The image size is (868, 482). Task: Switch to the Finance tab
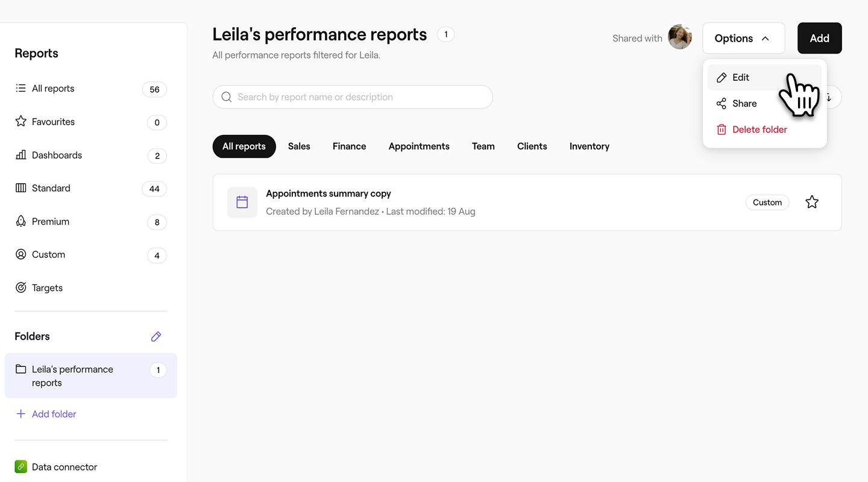[x=349, y=146]
